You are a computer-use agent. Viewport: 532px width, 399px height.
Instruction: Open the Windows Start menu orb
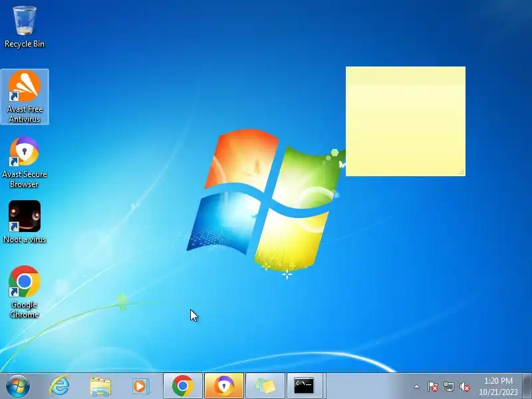18,386
